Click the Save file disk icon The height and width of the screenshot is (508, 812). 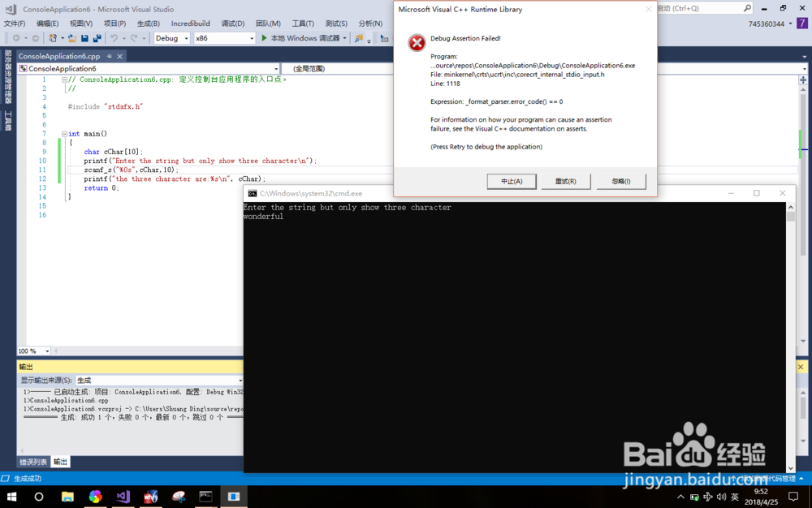(x=85, y=38)
